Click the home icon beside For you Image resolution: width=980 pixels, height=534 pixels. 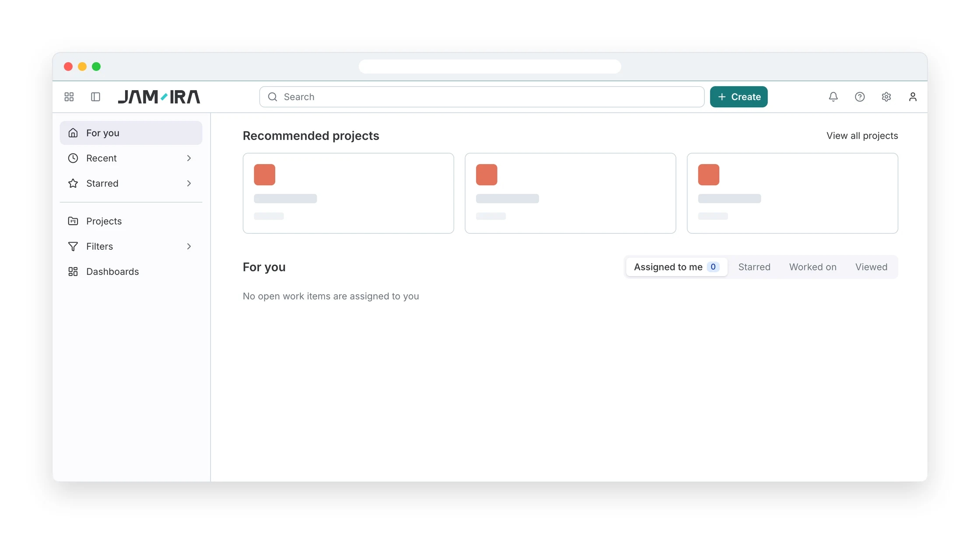coord(73,133)
